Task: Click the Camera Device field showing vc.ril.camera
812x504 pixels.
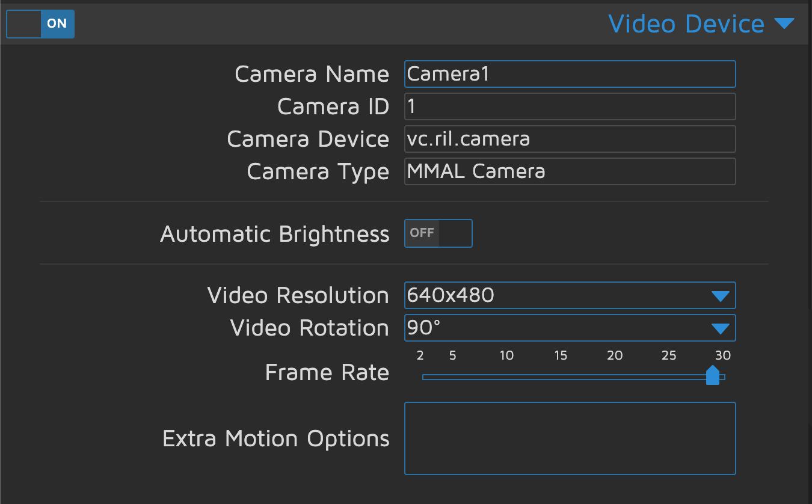Action: coord(570,139)
